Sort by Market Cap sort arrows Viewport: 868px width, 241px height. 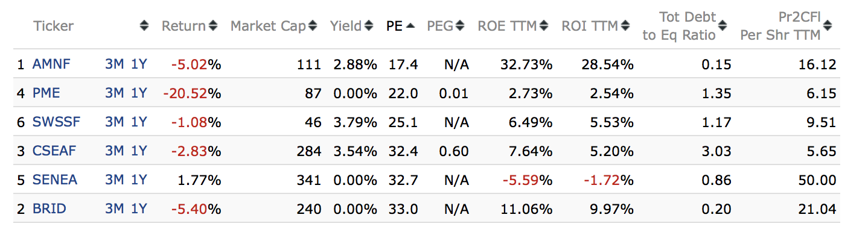tap(313, 26)
